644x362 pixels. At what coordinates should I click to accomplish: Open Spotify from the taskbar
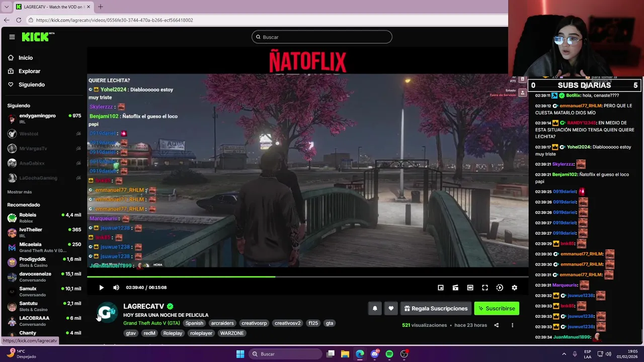click(x=389, y=354)
